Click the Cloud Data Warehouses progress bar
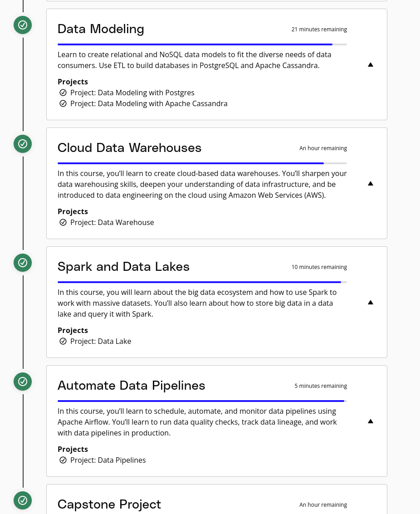 pos(202,163)
